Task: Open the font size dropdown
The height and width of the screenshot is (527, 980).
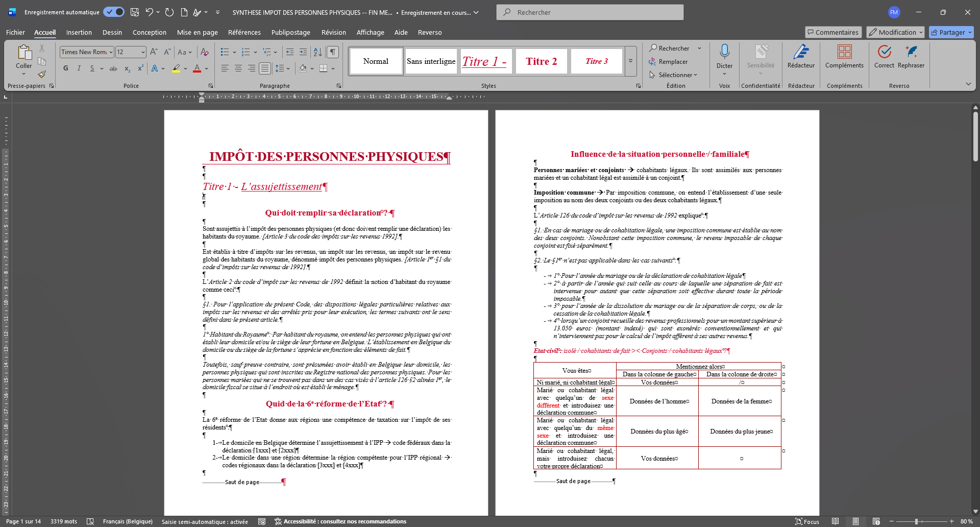Action: coord(143,52)
